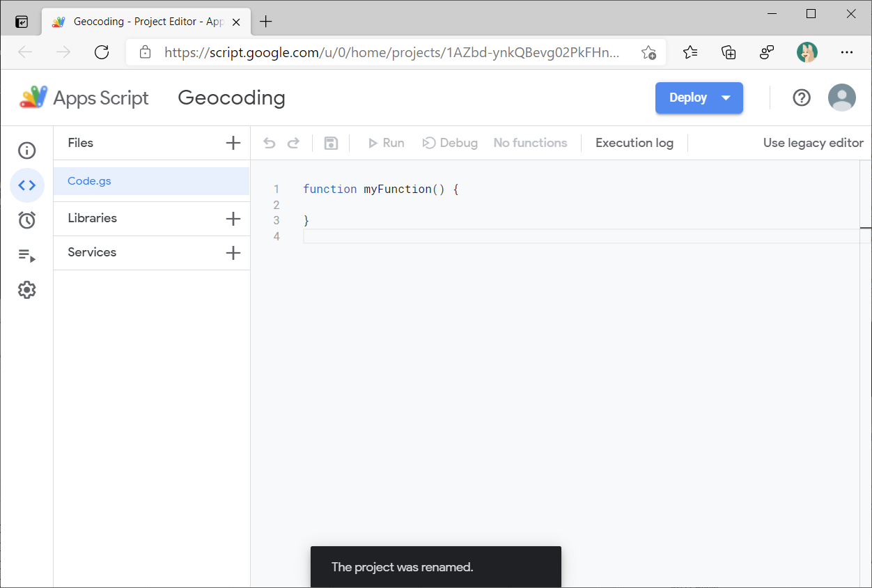Image resolution: width=872 pixels, height=588 pixels.
Task: Open the No functions selector
Action: pyautogui.click(x=530, y=143)
